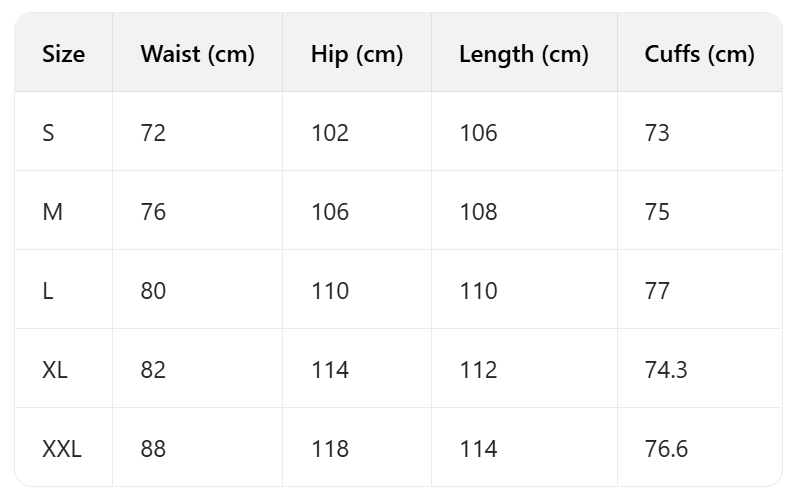
Task: Select the M size row label
Action: coord(53,212)
